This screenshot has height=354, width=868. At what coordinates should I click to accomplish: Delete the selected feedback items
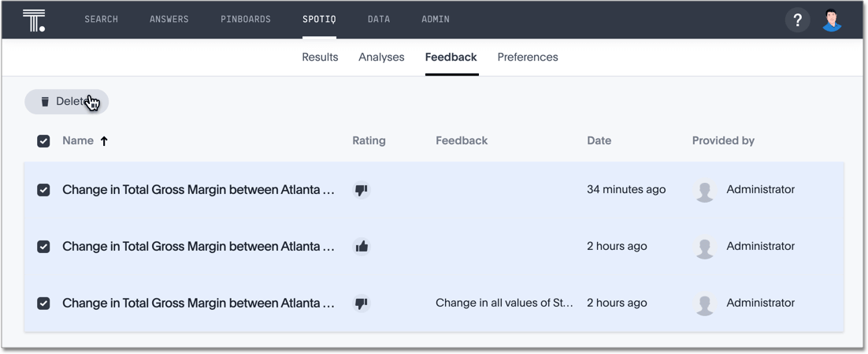[x=66, y=102]
